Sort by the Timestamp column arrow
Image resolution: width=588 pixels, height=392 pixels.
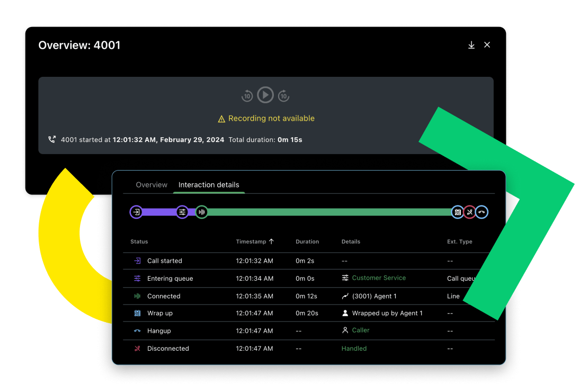[272, 242]
